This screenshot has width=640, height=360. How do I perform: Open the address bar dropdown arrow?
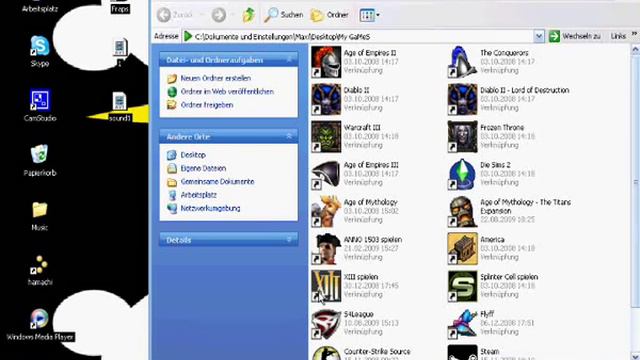click(x=539, y=36)
